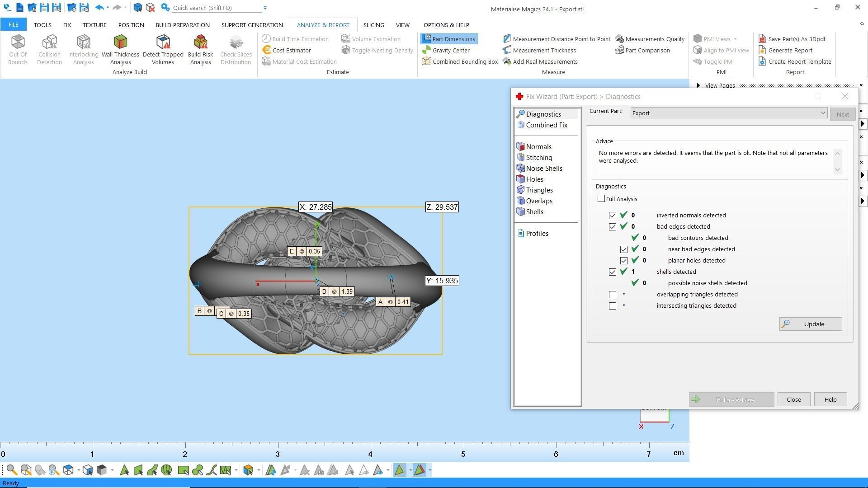Click Generate Report icon
Image resolution: width=868 pixels, height=488 pixels.
tap(789, 50)
